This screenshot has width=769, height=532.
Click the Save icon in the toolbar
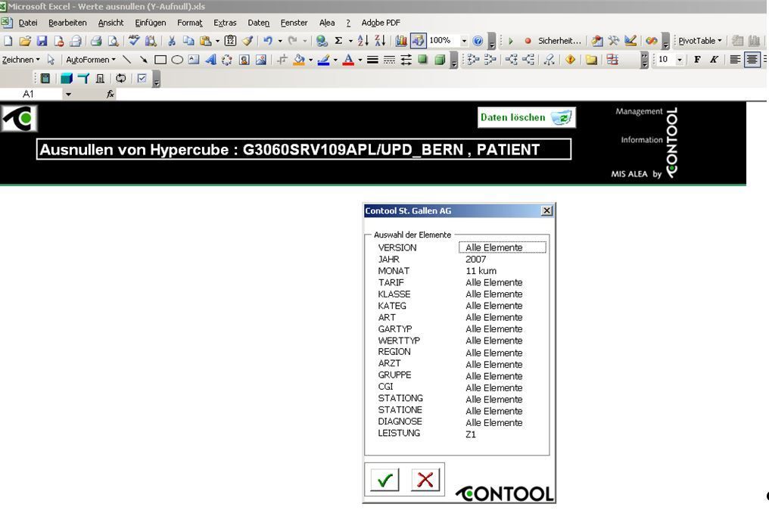(42, 41)
